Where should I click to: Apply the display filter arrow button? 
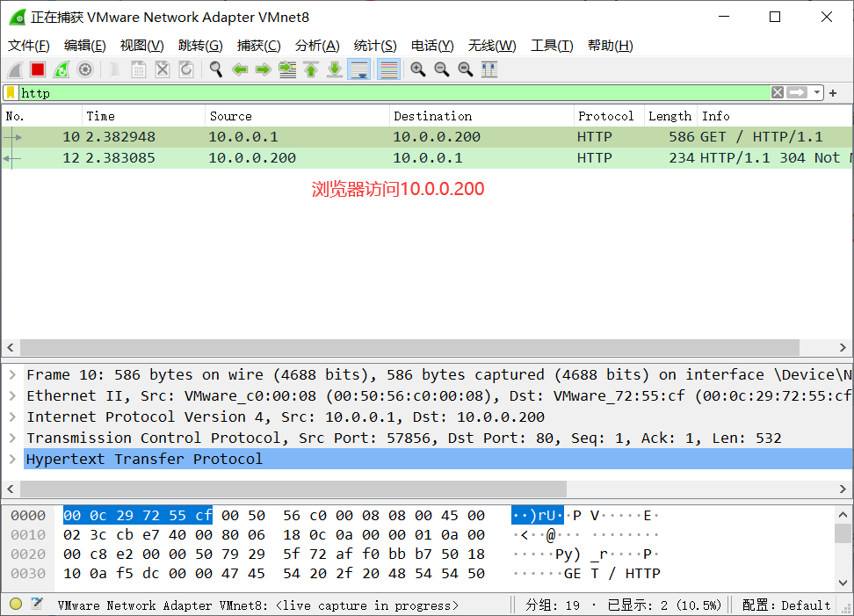coord(797,92)
